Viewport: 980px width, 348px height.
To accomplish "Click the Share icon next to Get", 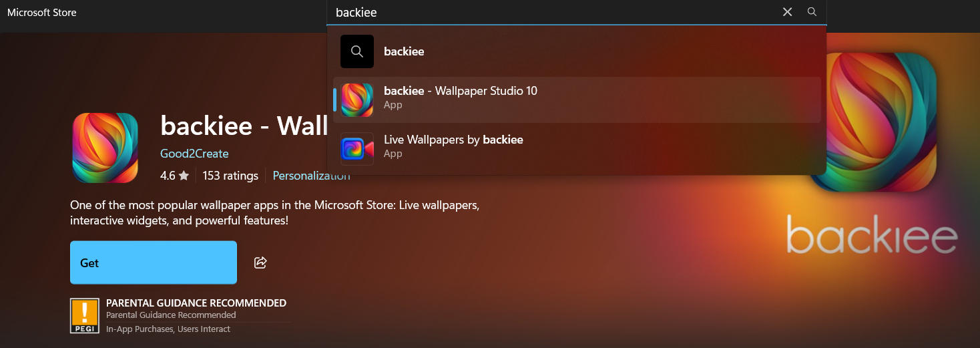I will click(260, 263).
